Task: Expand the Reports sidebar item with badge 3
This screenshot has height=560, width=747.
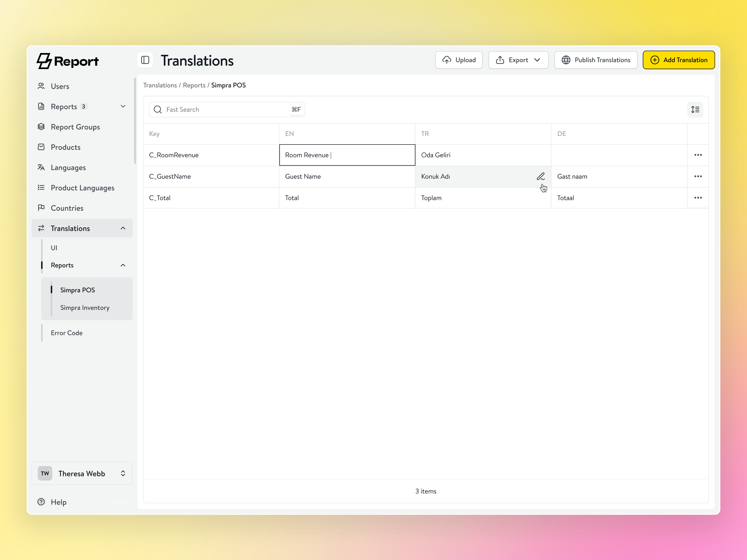Action: [122, 106]
